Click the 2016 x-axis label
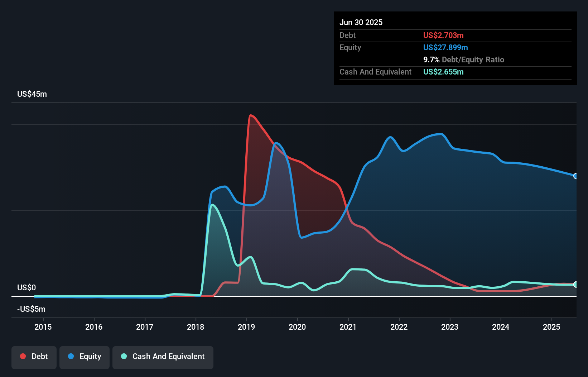The image size is (588, 377). pos(94,327)
